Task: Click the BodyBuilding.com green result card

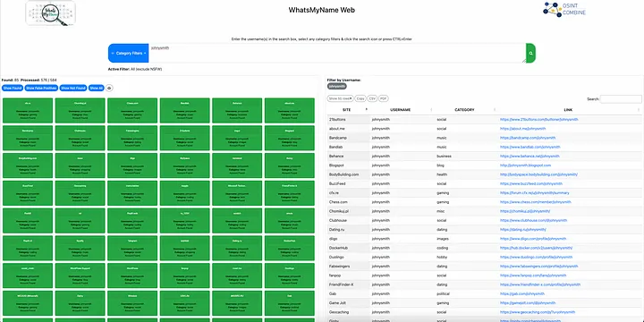Action: (x=28, y=165)
